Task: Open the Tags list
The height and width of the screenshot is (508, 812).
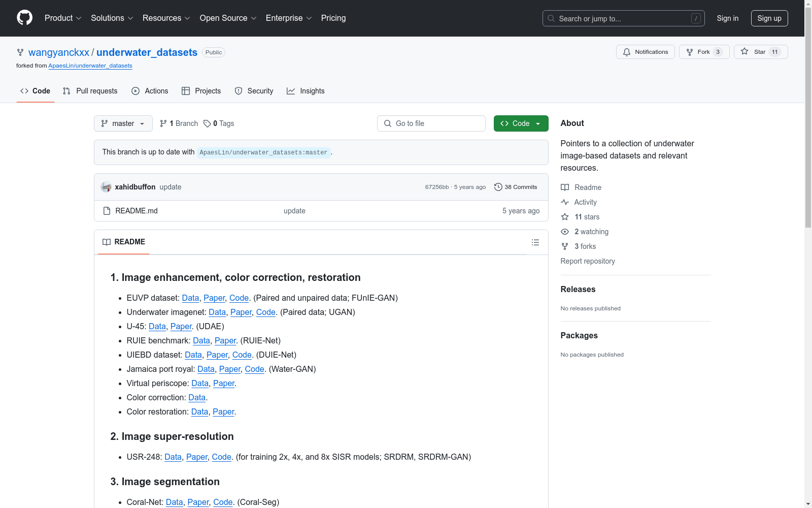Action: [x=219, y=123]
